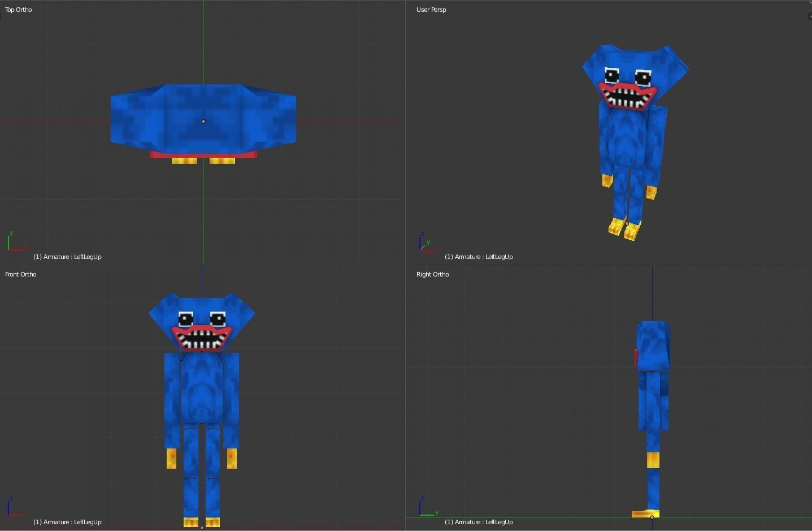The image size is (812, 531).
Task: Click the axis gizmo in the Front Ortho view
Action: pyautogui.click(x=16, y=507)
